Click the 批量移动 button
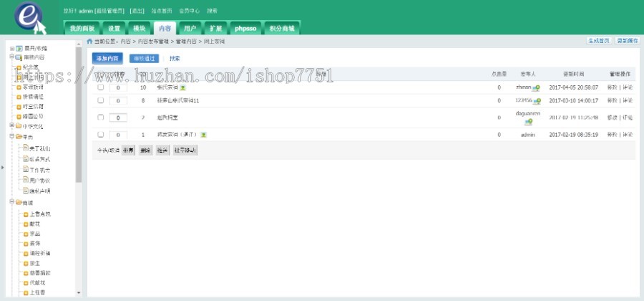 185,150
